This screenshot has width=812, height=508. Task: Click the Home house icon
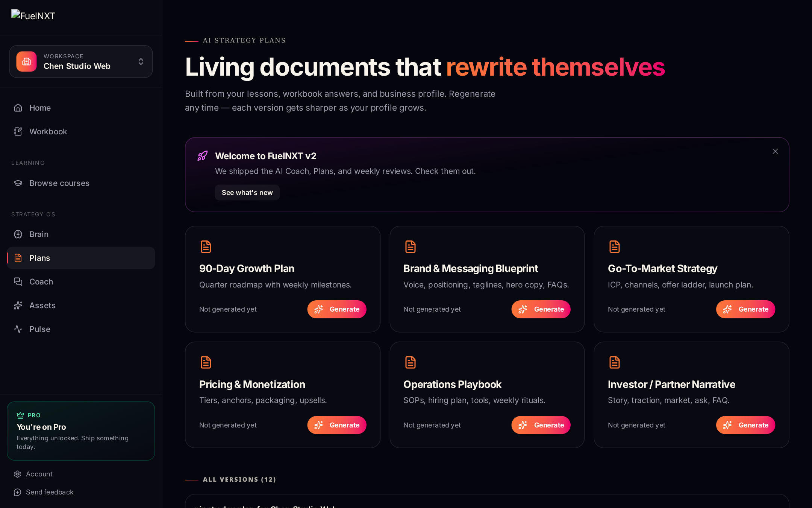coord(18,108)
